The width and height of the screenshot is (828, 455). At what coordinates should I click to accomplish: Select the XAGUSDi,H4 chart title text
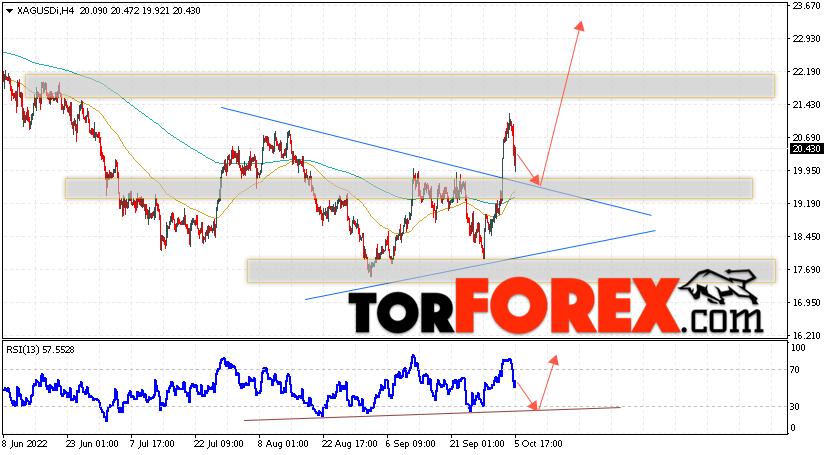click(45, 11)
